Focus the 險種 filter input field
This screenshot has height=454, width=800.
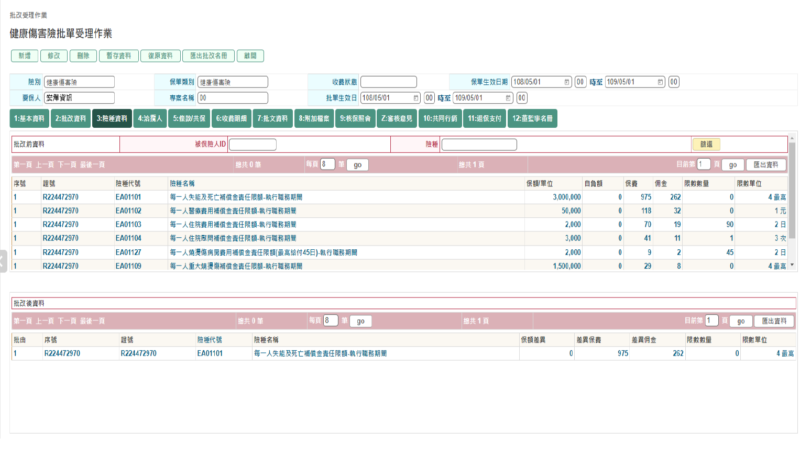click(x=479, y=144)
